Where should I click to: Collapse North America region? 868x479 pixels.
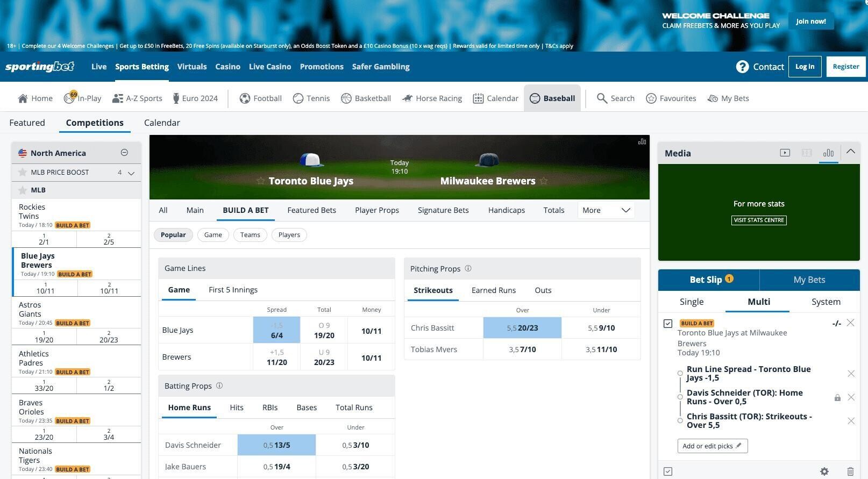coord(124,153)
